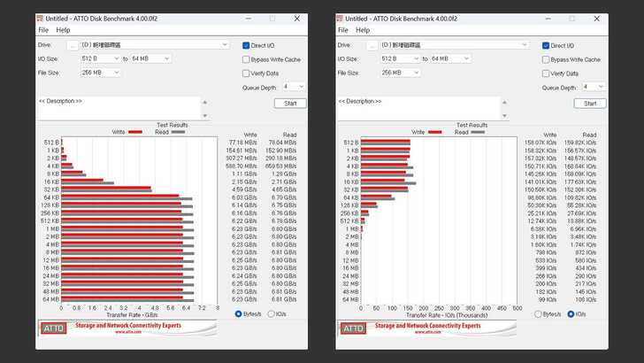The width and height of the screenshot is (644, 363).
Task: Click Transfer Rate - GB/s axis label in left window
Action: click(133, 315)
